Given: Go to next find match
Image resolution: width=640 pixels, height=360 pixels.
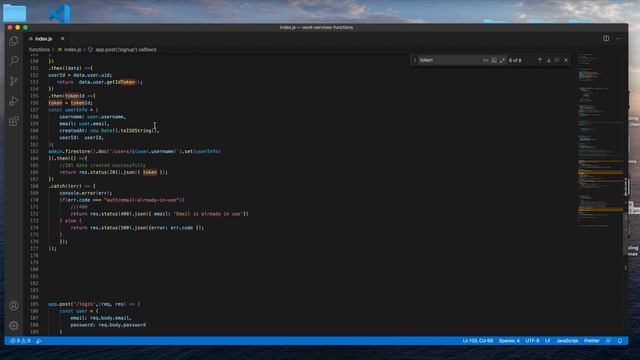Looking at the screenshot, I should click(549, 60).
